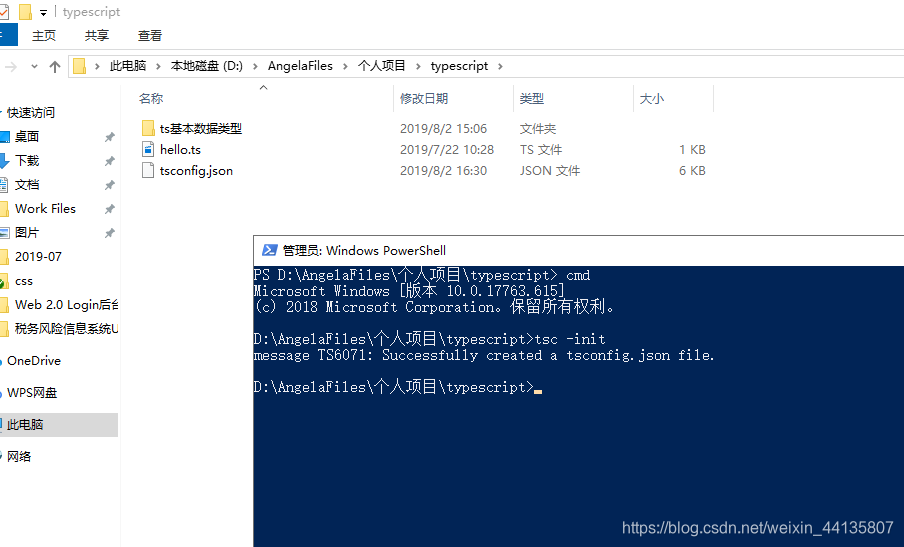Click the pin icon beside 图片
904x547 pixels.
[x=110, y=233]
